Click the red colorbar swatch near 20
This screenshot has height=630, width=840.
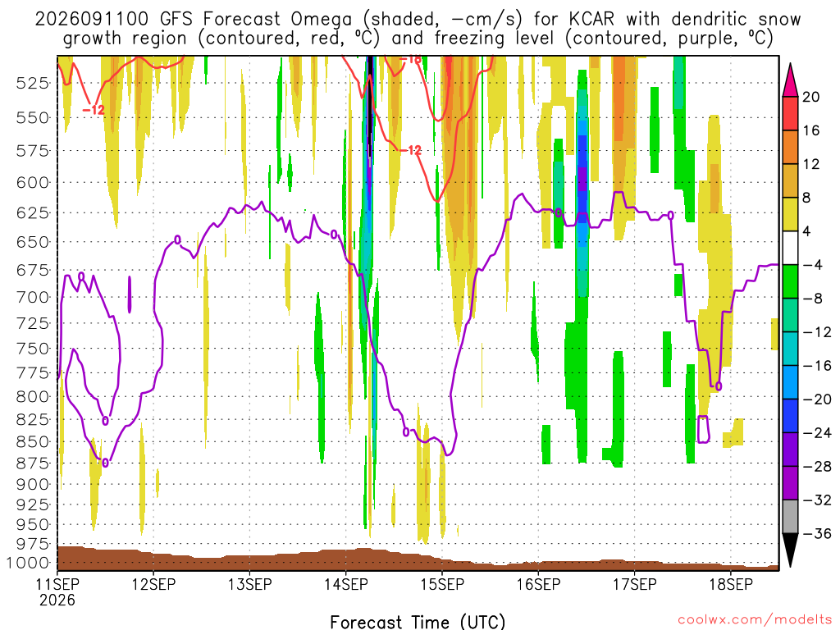[x=790, y=113]
